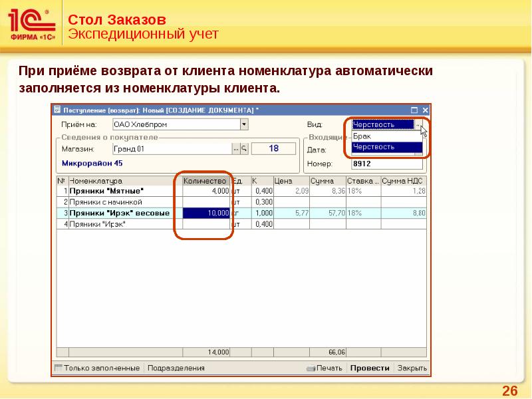Click the ellipsis button beside Магазин field

coord(235,148)
